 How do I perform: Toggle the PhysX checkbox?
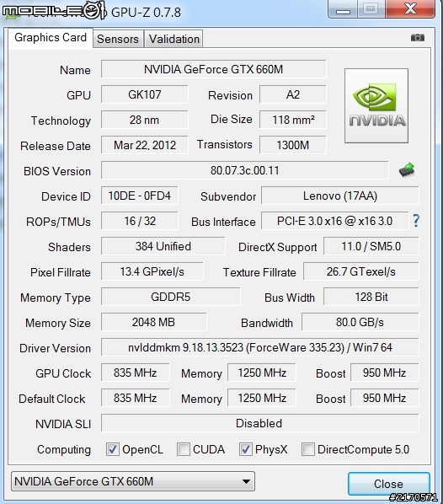tap(245, 449)
